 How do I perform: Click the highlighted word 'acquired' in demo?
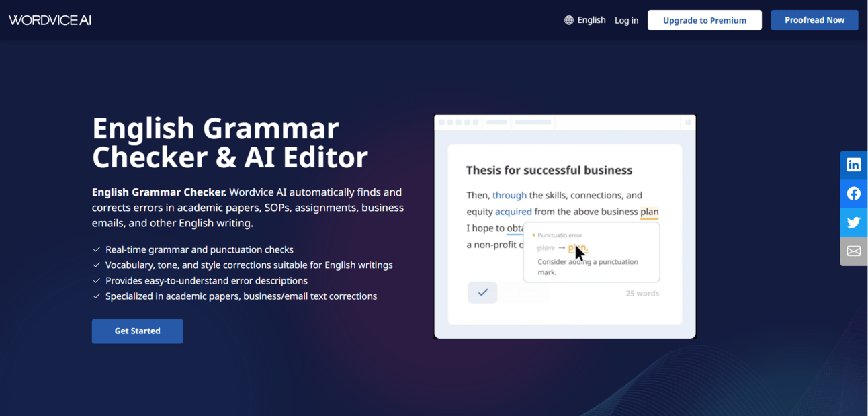pos(513,212)
